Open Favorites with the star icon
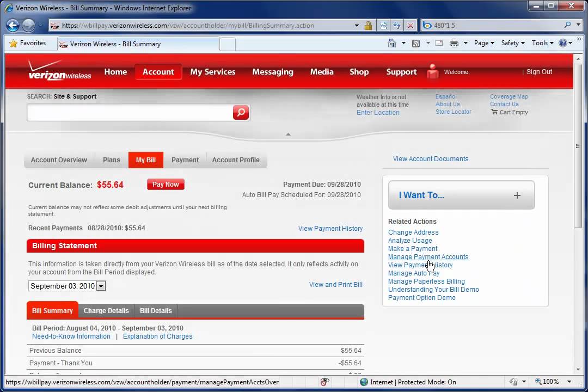Screen dimensions: 588x392 [x=13, y=43]
